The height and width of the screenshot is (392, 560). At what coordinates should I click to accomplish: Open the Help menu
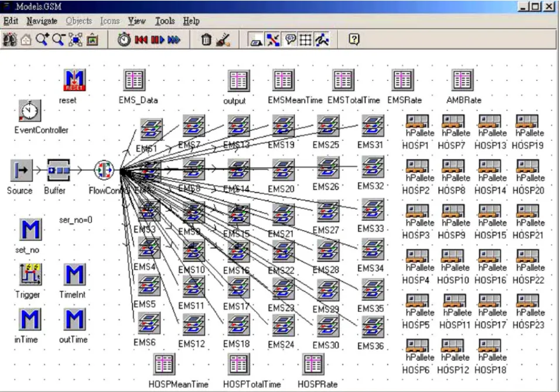(x=191, y=21)
